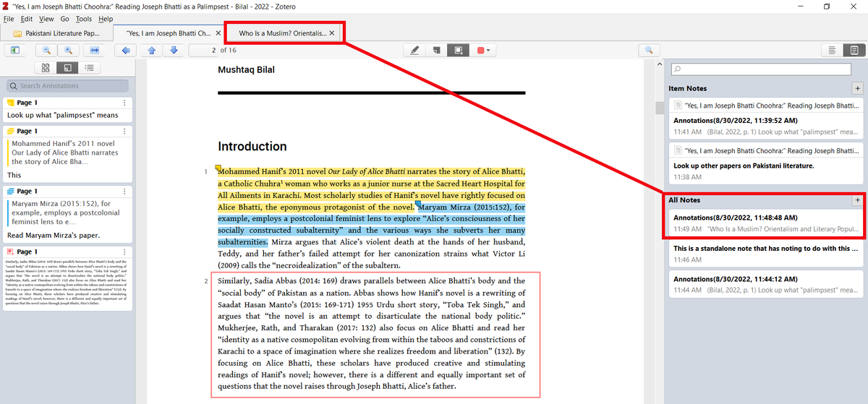Switch to Pakistani Literature Papers library tab

(58, 33)
